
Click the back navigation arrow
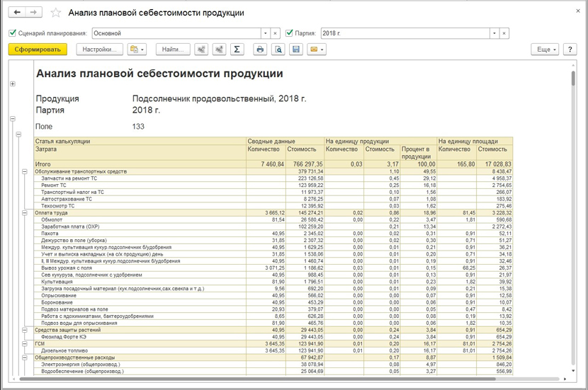coord(17,13)
